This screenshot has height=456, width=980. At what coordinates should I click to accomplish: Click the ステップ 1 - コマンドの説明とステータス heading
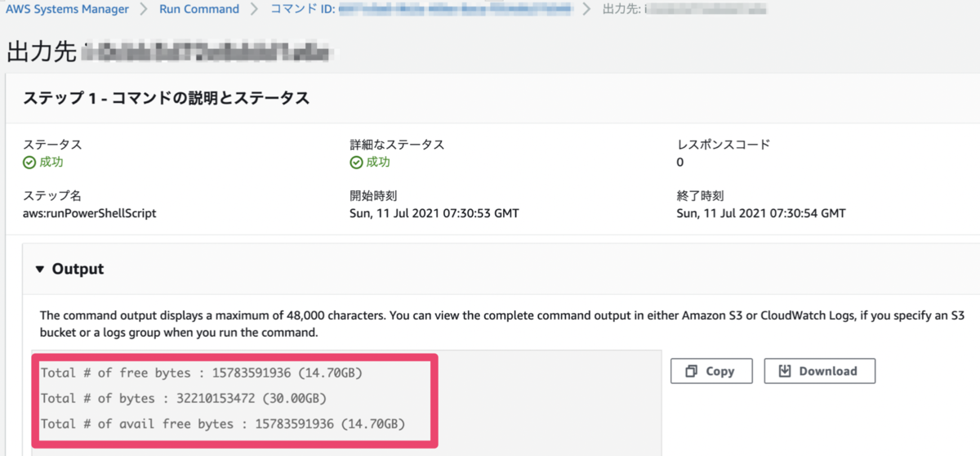pos(166,98)
